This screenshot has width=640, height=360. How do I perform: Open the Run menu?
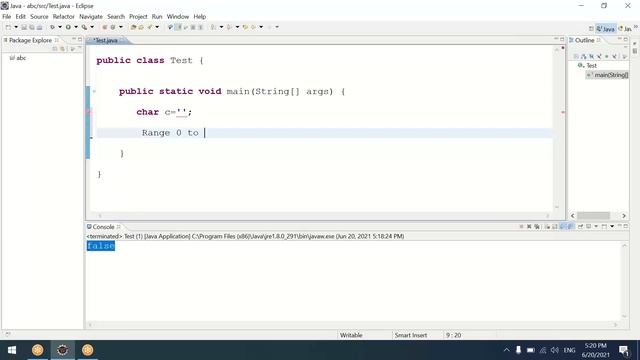tap(157, 16)
